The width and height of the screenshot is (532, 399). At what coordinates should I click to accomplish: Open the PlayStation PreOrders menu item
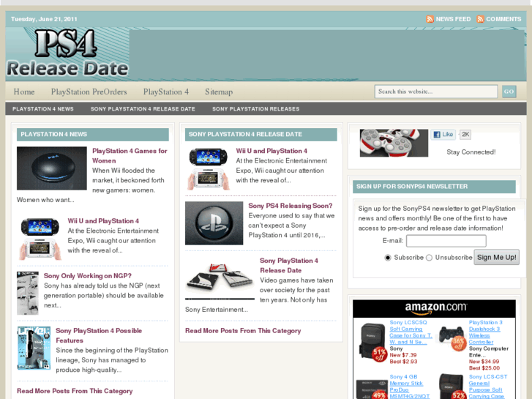coord(89,92)
